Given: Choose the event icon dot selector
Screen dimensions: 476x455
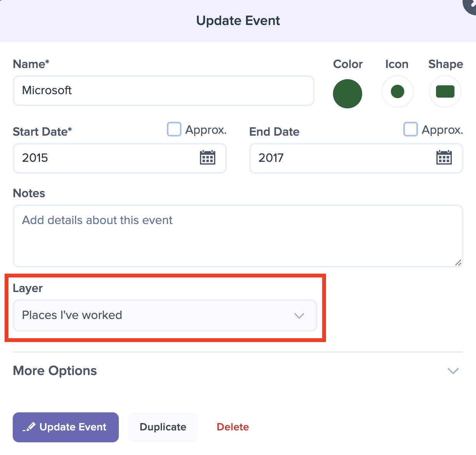Looking at the screenshot, I should pyautogui.click(x=398, y=91).
